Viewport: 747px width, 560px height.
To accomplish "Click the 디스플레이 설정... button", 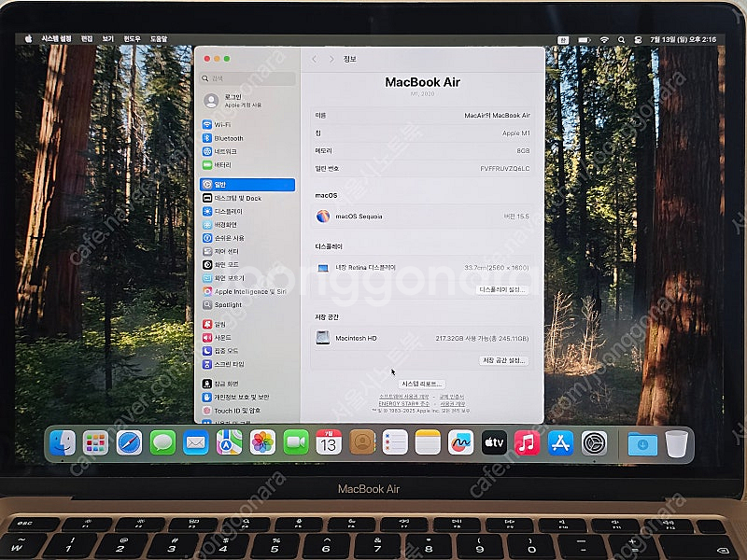I will 502,289.
